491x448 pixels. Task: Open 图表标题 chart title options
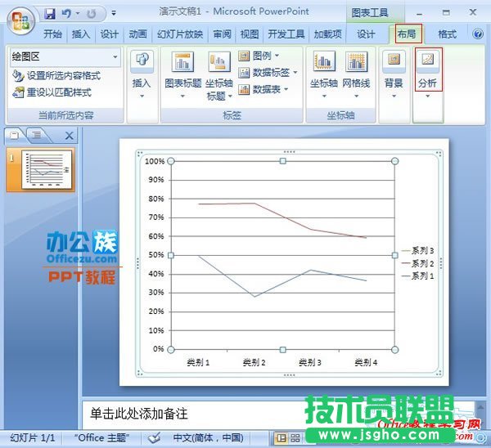pos(182,75)
